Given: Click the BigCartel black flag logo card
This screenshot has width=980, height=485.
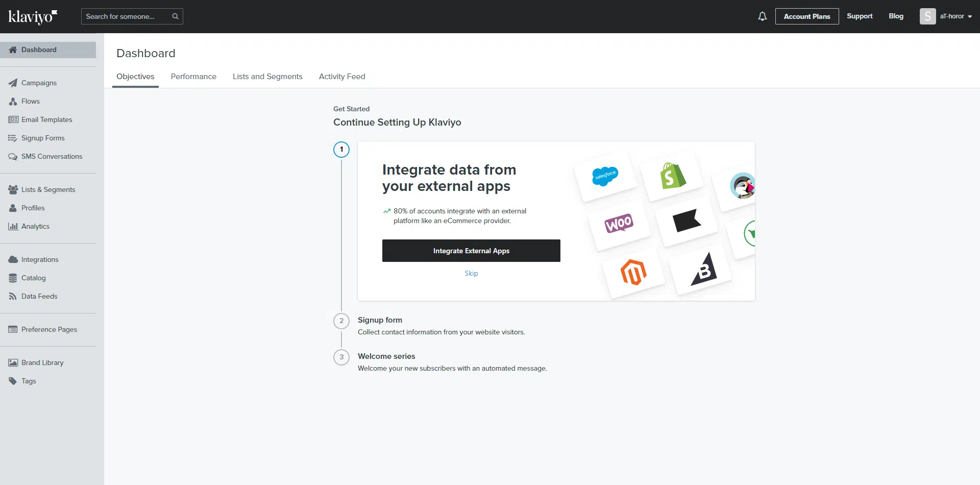Looking at the screenshot, I should click(687, 221).
